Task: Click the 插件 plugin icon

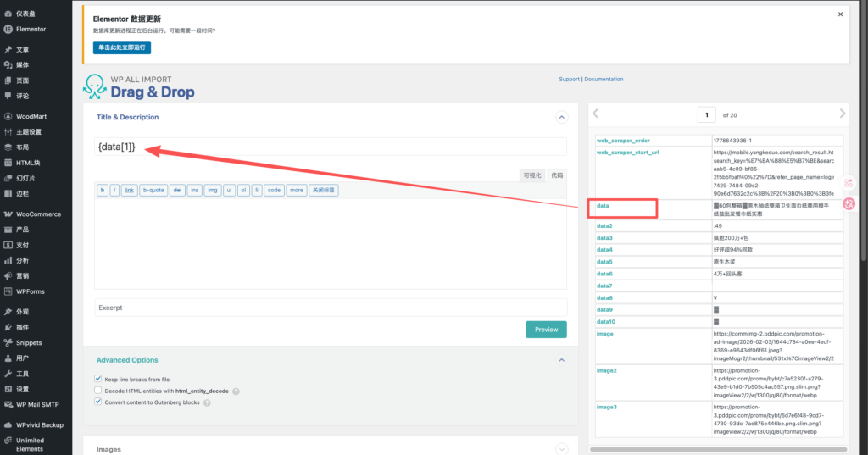Action: pyautogui.click(x=8, y=327)
